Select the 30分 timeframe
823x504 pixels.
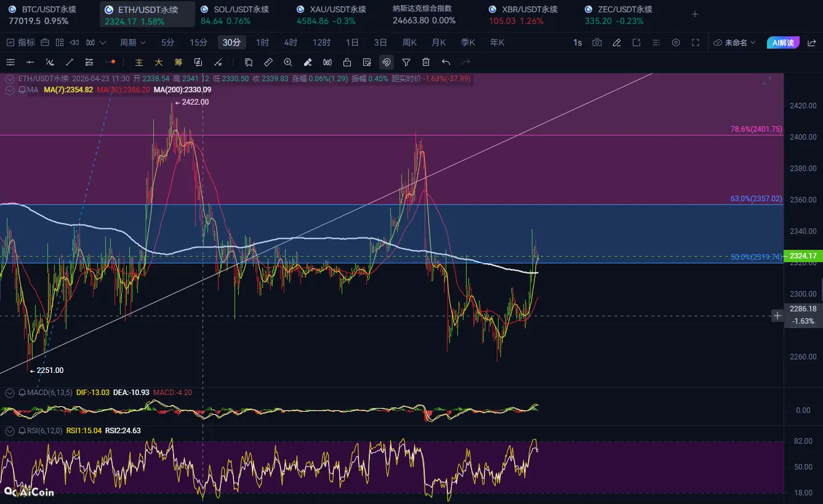point(232,42)
